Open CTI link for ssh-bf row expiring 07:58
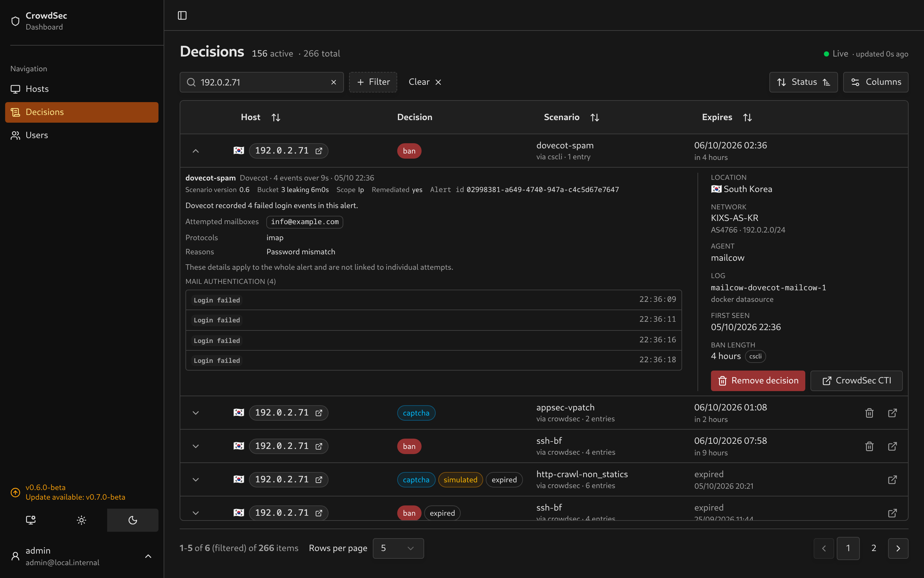Viewport: 924px width, 578px height. click(x=892, y=446)
